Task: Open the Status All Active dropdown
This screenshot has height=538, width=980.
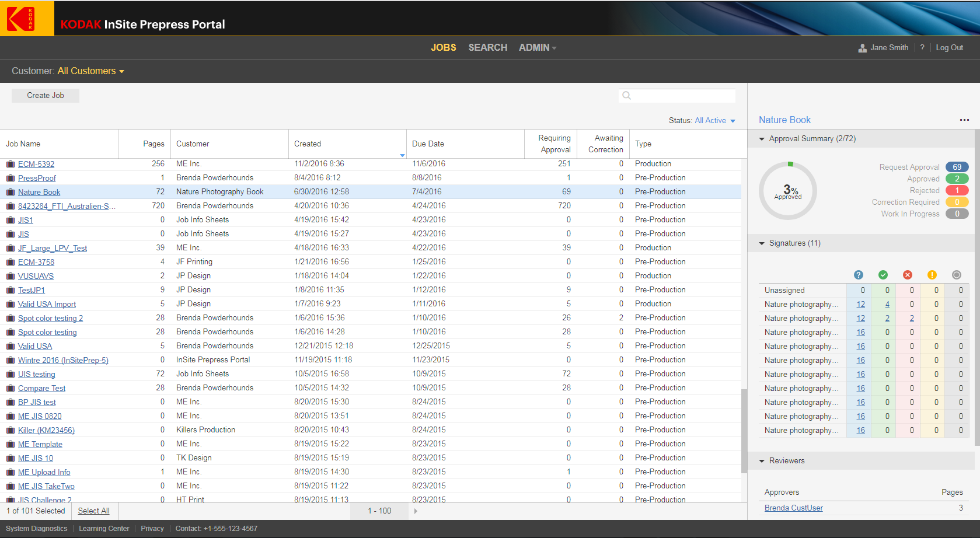Action: tap(714, 121)
